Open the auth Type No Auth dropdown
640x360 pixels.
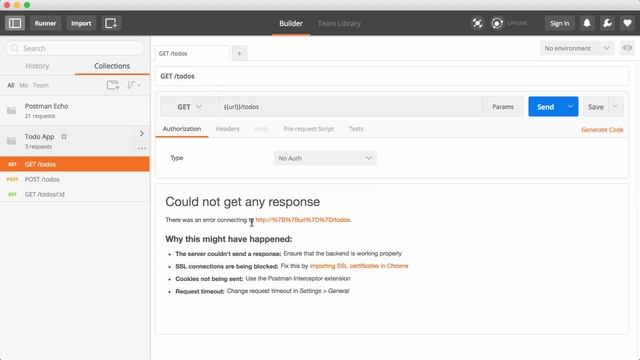coord(325,158)
